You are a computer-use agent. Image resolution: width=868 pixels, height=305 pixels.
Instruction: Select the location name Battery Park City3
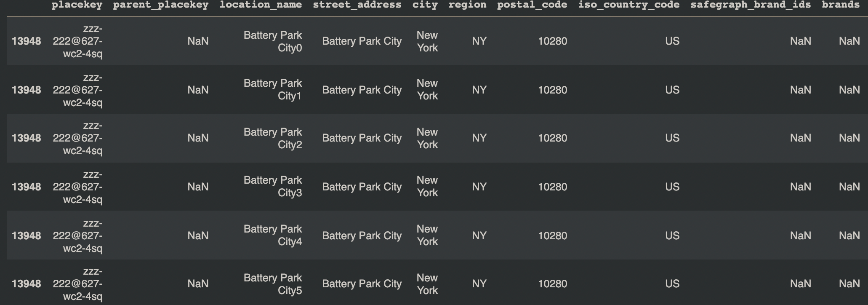[273, 187]
